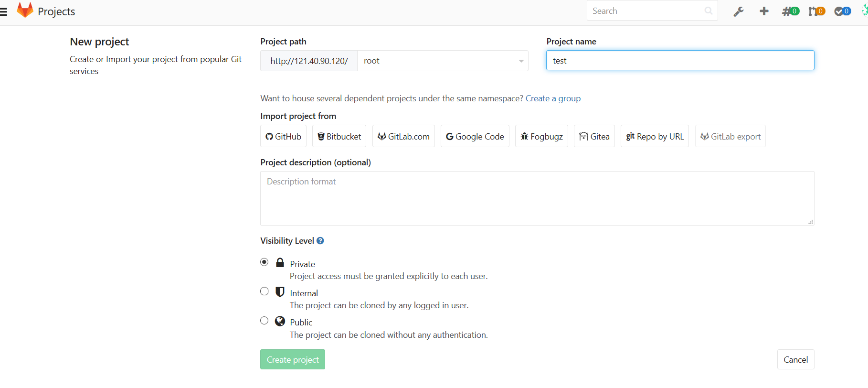Click the plus new project icon

click(764, 11)
